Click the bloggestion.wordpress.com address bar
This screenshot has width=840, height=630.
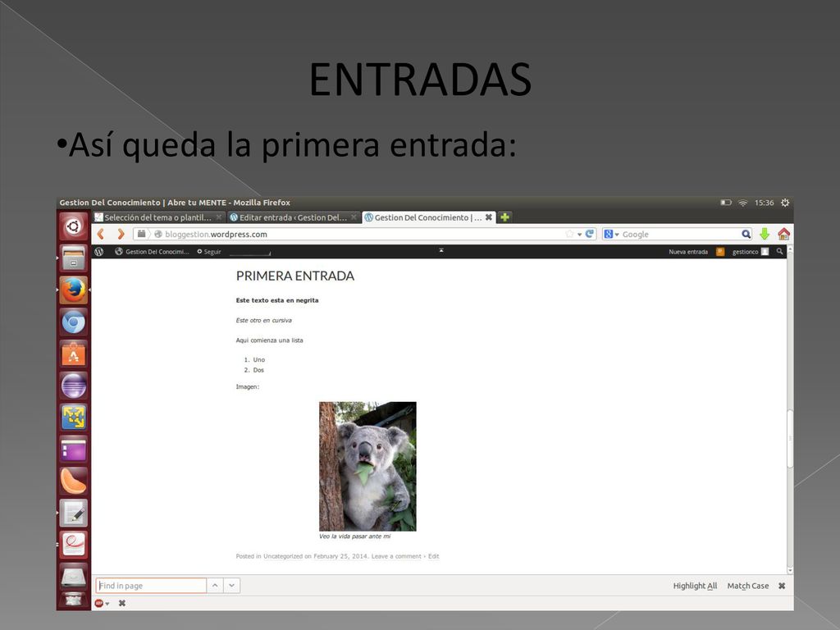[x=364, y=234]
